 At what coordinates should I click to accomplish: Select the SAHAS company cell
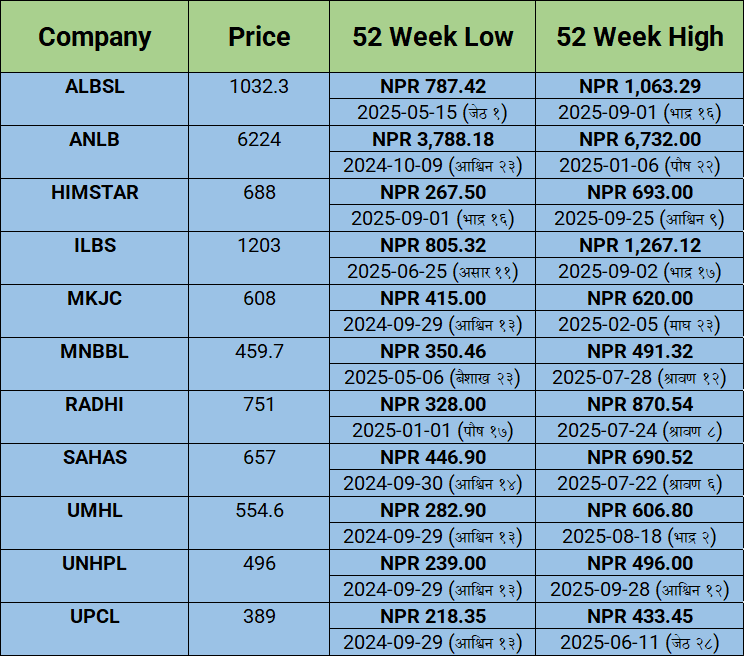click(95, 457)
